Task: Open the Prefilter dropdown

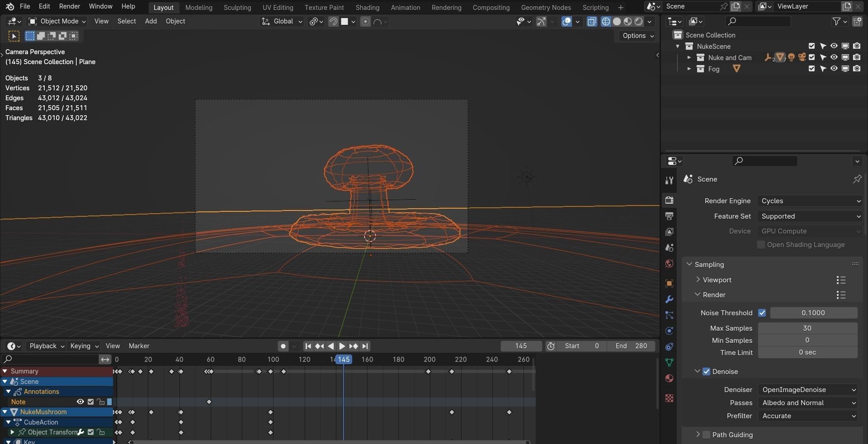Action: coord(807,416)
